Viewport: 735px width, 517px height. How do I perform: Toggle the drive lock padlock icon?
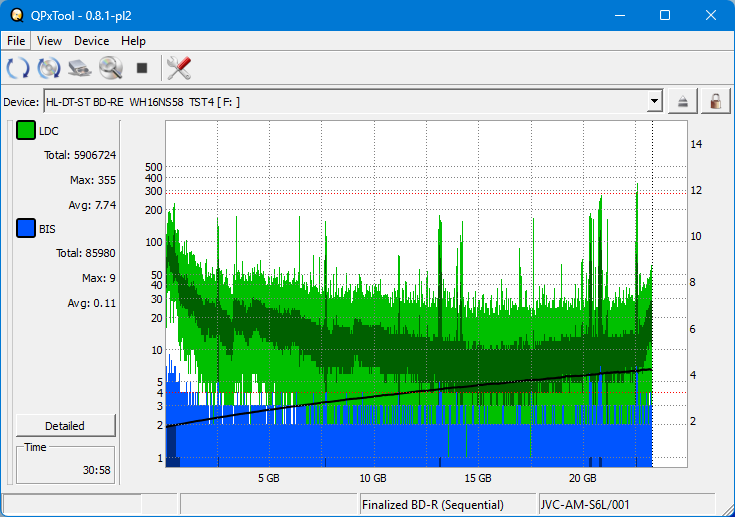(x=715, y=102)
